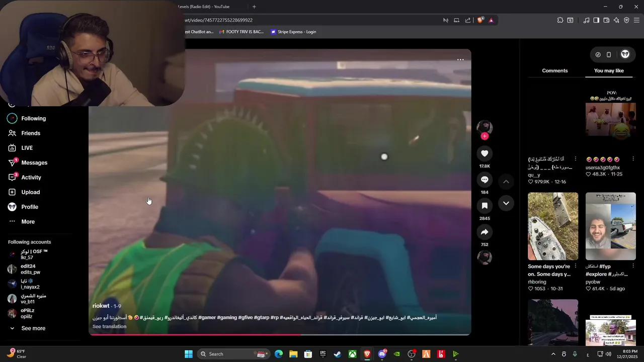Open the usersa3g0fgthx recommended video thumbnail

click(611, 120)
